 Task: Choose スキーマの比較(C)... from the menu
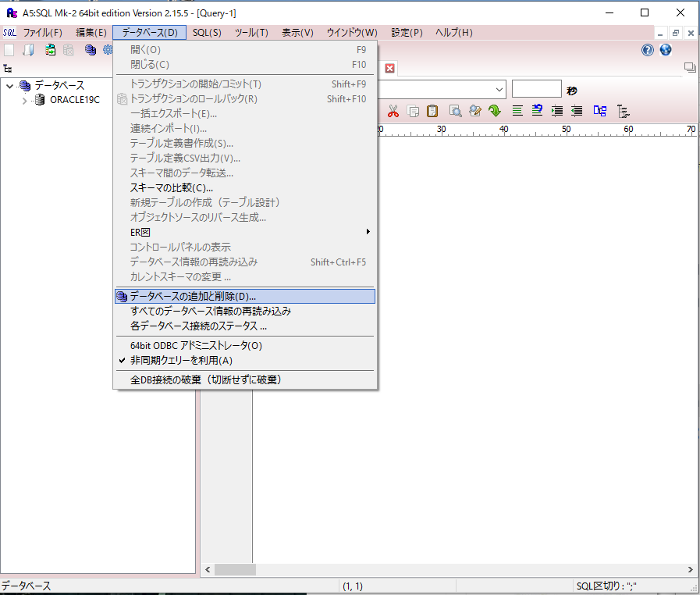pyautogui.click(x=172, y=187)
